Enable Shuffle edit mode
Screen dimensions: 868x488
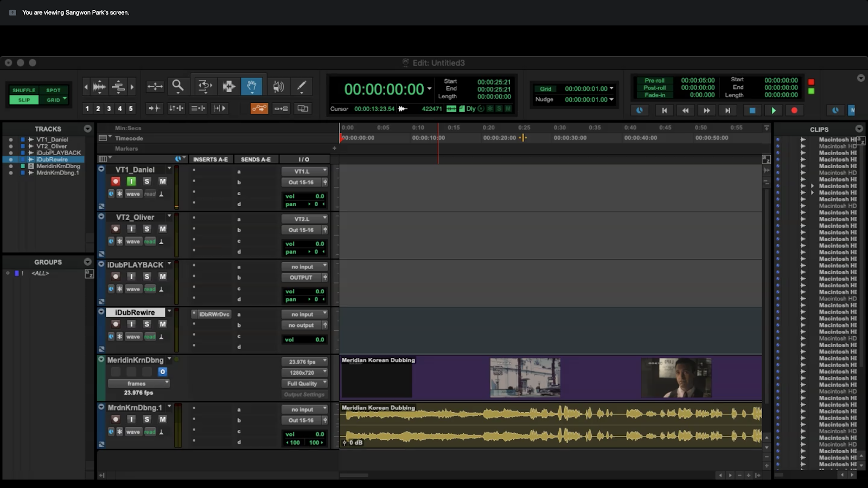click(24, 91)
